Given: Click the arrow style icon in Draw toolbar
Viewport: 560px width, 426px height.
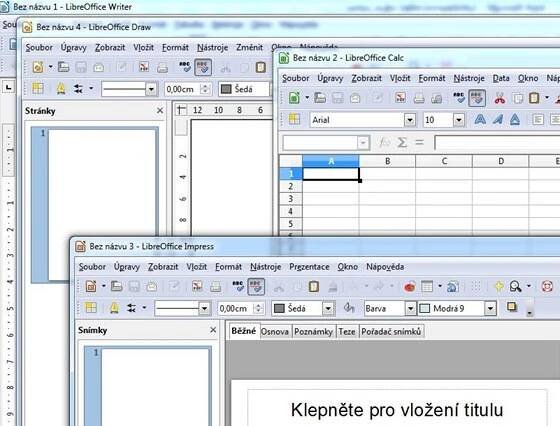Looking at the screenshot, I should (x=78, y=89).
